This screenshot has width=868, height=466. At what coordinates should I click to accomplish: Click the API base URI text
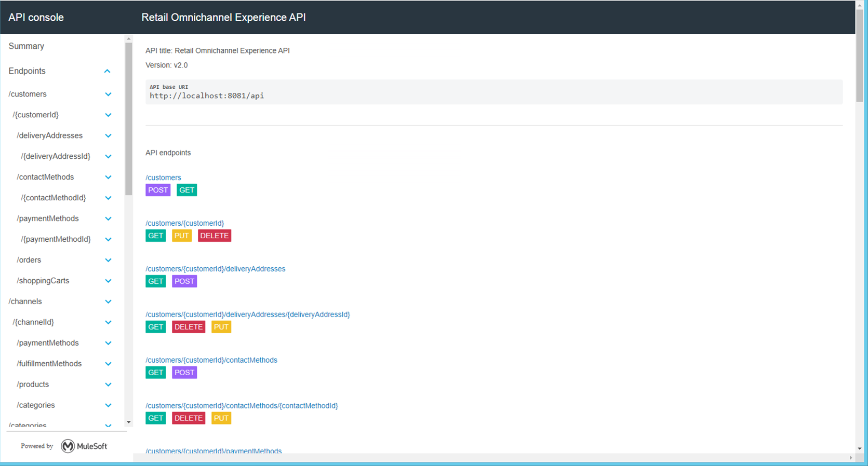coord(207,96)
